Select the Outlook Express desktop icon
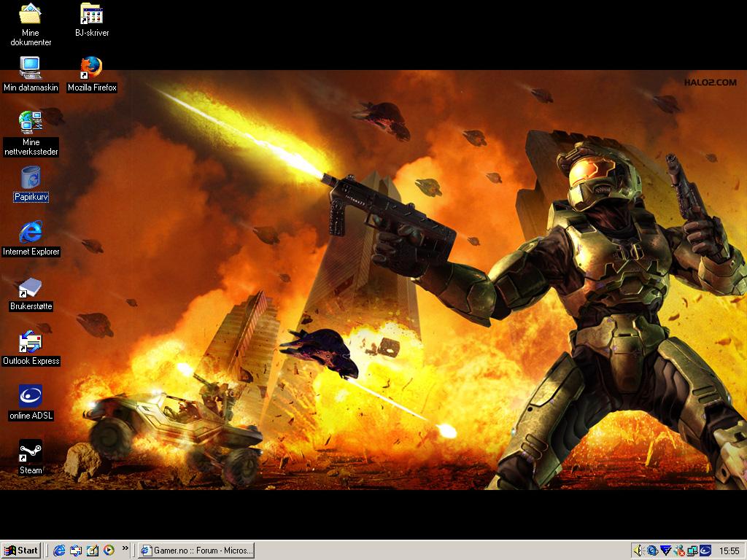 click(x=31, y=348)
